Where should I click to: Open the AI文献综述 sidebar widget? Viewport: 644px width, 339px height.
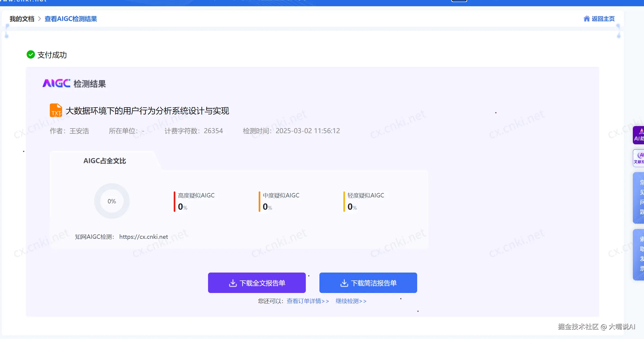coord(639,158)
